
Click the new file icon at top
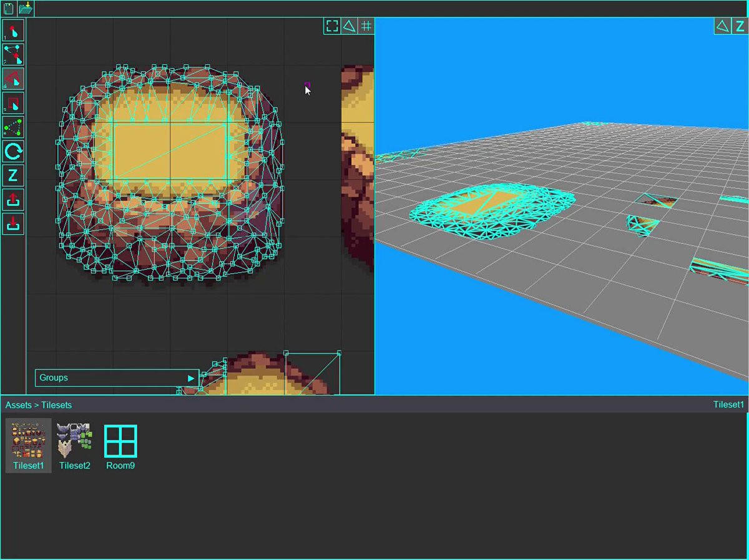point(9,9)
